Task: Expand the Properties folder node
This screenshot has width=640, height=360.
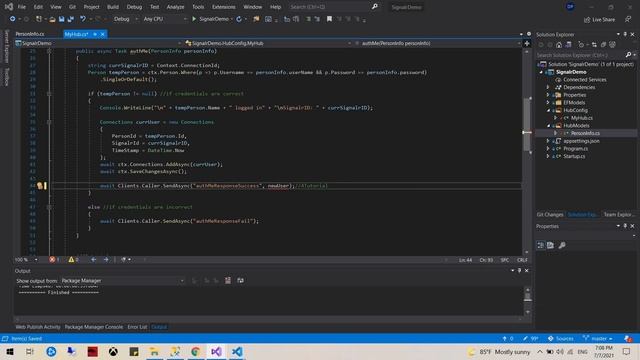Action: tap(548, 95)
